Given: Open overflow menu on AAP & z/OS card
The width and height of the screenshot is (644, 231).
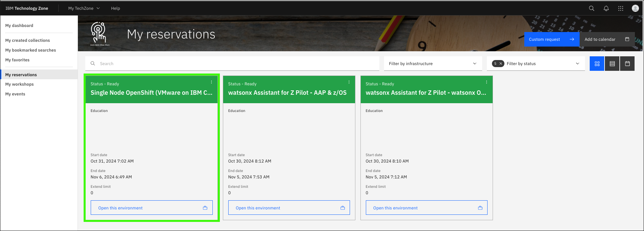Looking at the screenshot, I should [x=349, y=82].
